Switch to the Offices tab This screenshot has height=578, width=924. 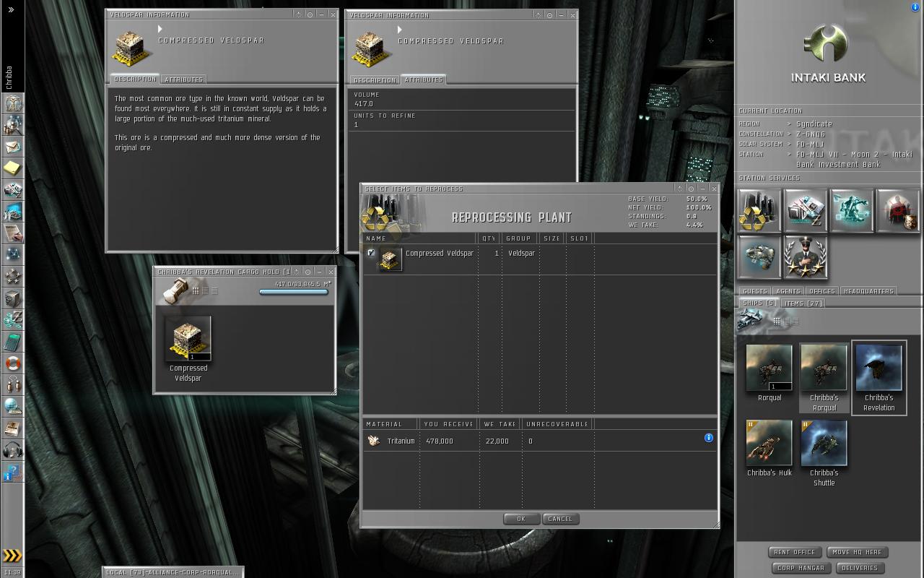(x=821, y=291)
